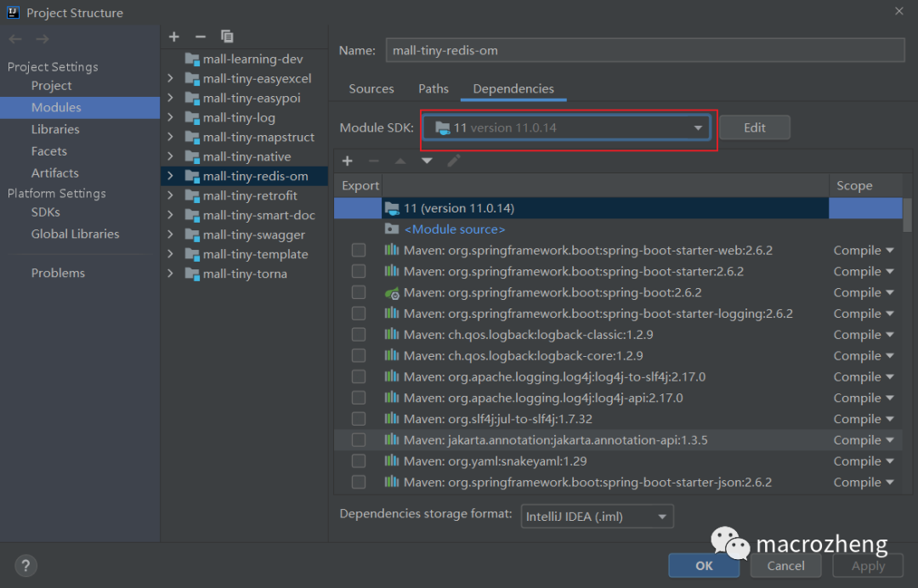Check export for logback-classic:1.2.9
This screenshot has height=588, width=918.
tap(359, 335)
